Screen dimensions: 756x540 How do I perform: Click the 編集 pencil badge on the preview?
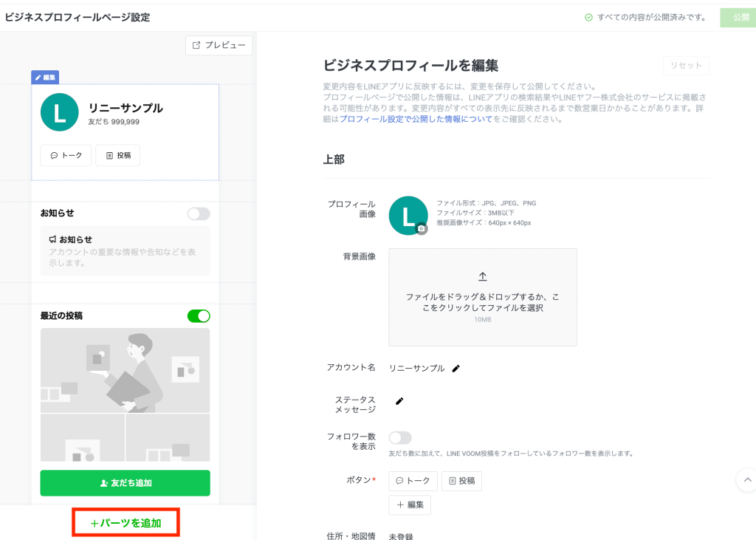click(x=45, y=77)
